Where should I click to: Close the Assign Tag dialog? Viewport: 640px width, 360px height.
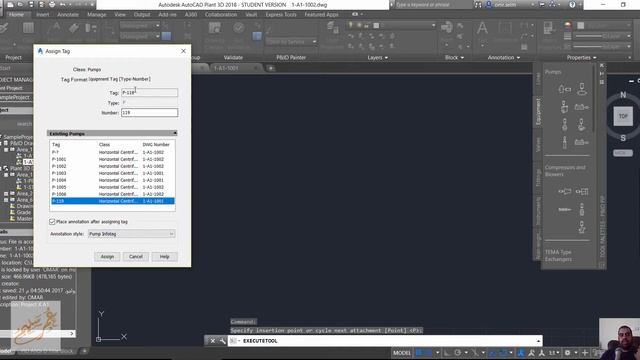pos(183,51)
